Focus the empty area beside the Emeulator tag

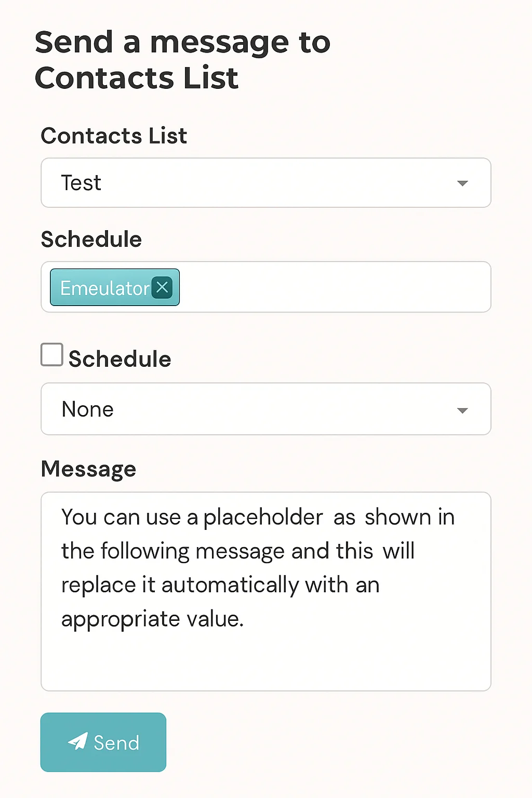tap(332, 287)
